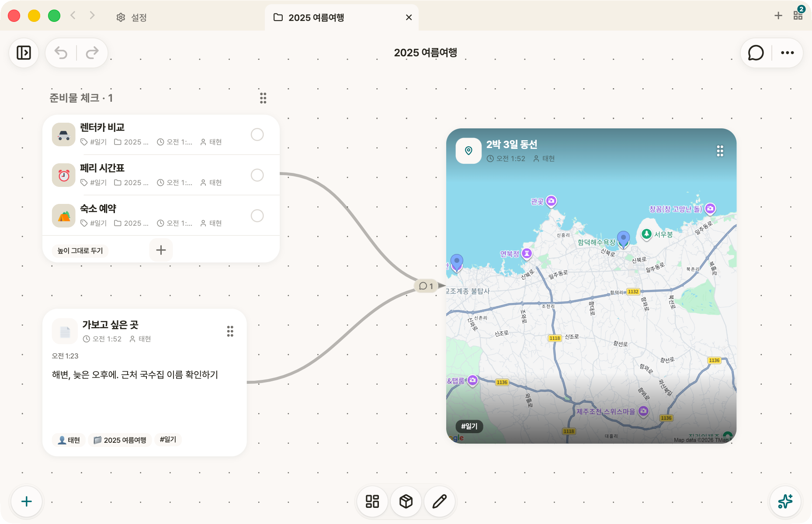The image size is (812, 524).
Task: Go back with the left chevron
Action: pos(73,16)
